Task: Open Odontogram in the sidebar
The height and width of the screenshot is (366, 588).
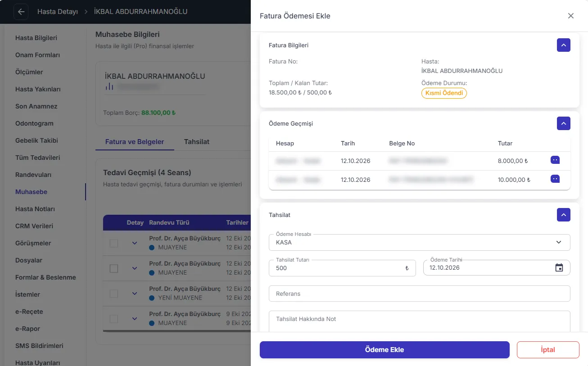Action: pos(34,123)
